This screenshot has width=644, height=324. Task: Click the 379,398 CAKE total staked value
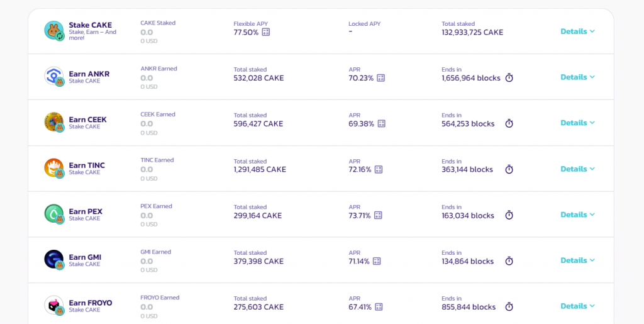(x=258, y=261)
